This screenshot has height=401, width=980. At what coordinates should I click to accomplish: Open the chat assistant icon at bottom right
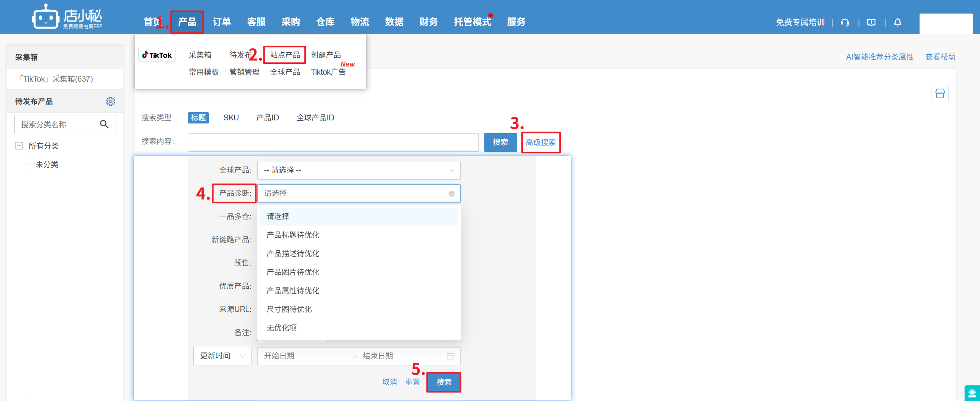[972, 394]
